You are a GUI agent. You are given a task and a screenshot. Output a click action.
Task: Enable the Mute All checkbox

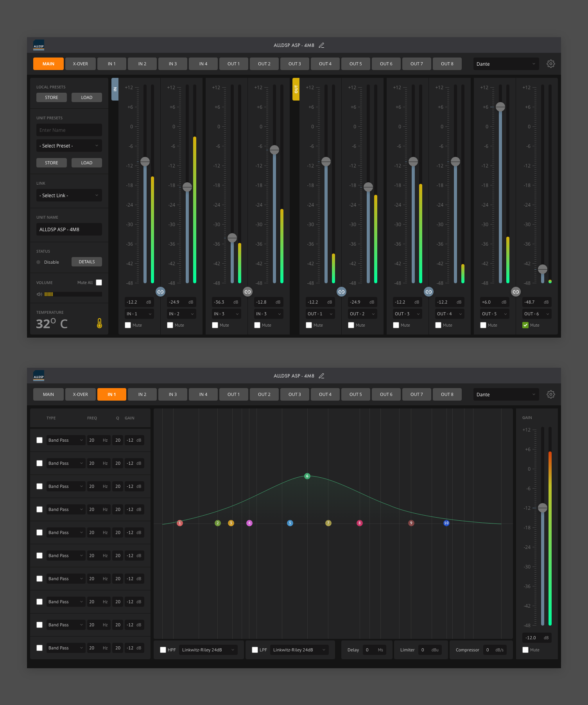[99, 282]
